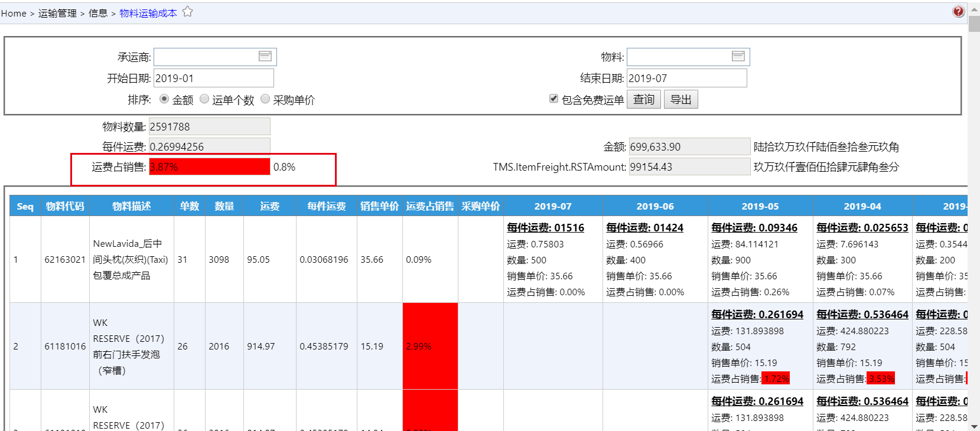Image resolution: width=980 pixels, height=431 pixels.
Task: Click the 物料代码 column header
Action: tap(65, 206)
